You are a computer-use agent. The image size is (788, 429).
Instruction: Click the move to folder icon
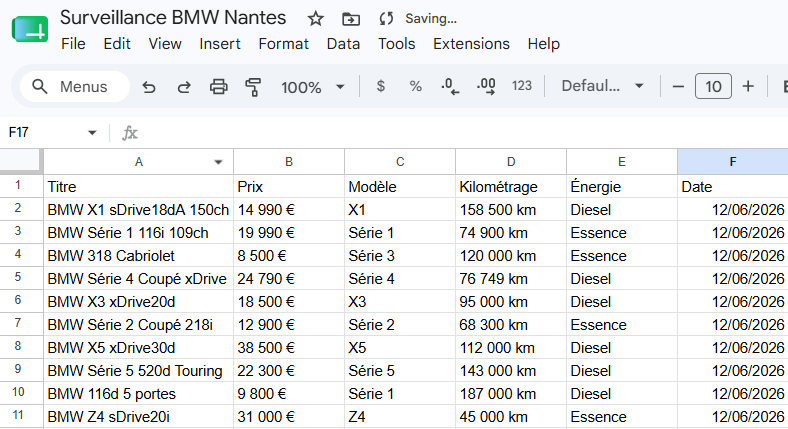tap(351, 19)
